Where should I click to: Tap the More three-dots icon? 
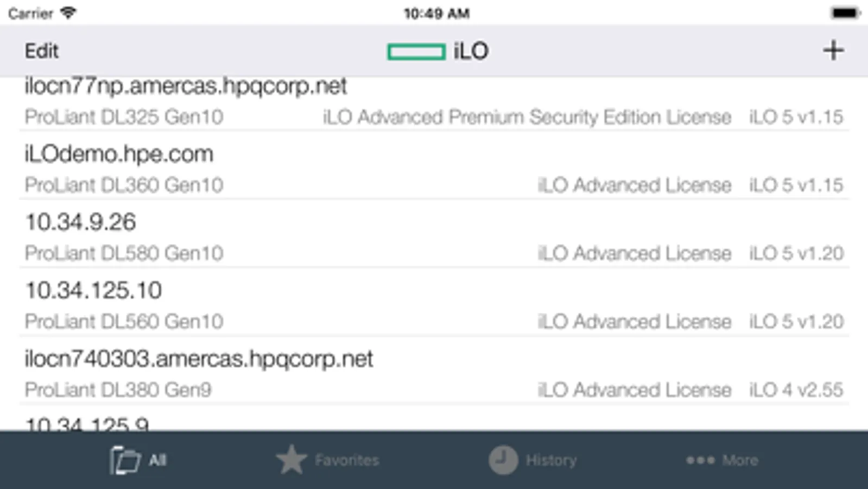pyautogui.click(x=700, y=461)
